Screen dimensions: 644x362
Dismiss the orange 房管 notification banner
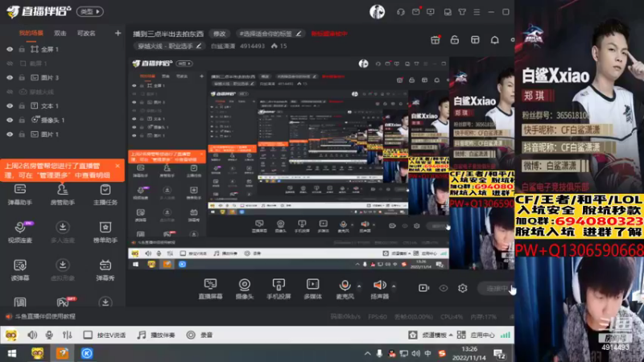point(118,166)
